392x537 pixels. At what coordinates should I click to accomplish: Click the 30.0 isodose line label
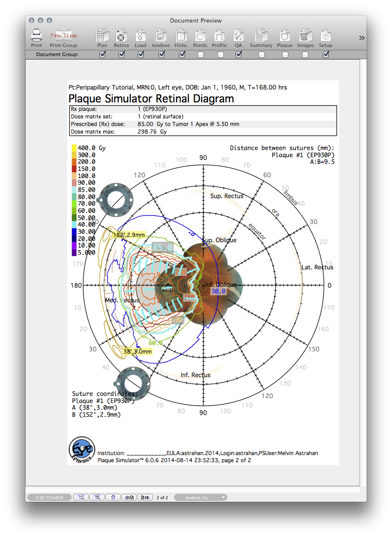pos(218,291)
